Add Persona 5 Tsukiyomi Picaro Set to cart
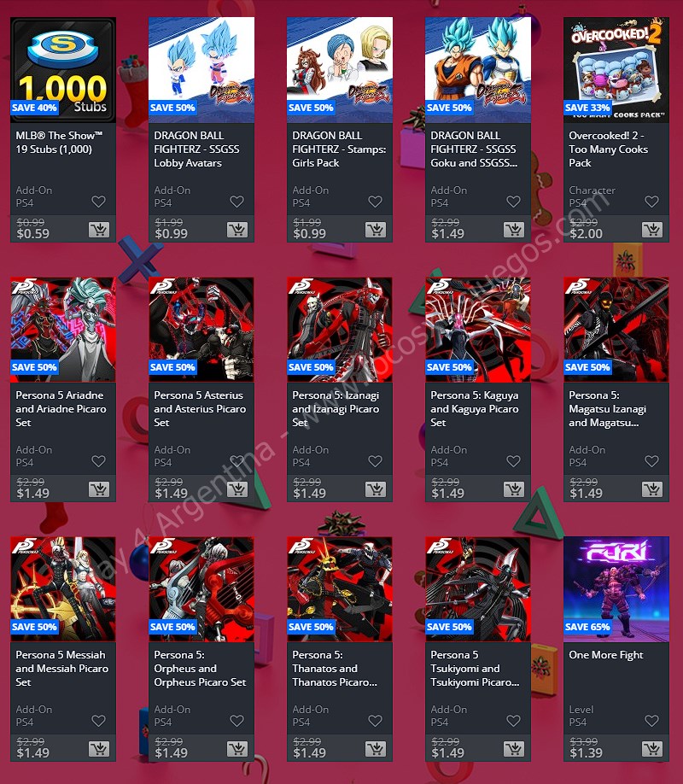The image size is (683, 784). coord(513,748)
